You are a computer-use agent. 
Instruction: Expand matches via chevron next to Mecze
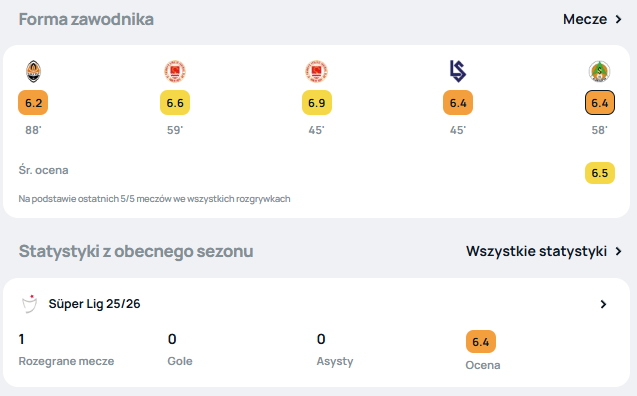pyautogui.click(x=618, y=19)
